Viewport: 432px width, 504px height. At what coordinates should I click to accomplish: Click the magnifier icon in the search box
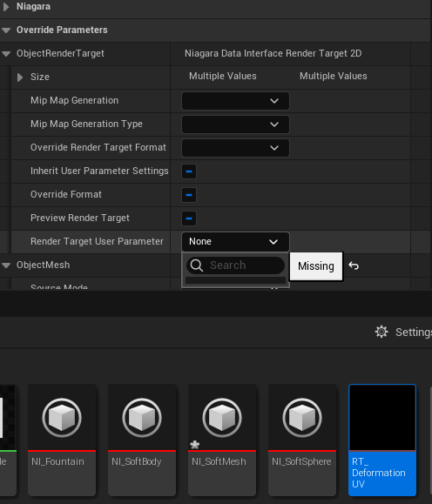pyautogui.click(x=197, y=265)
